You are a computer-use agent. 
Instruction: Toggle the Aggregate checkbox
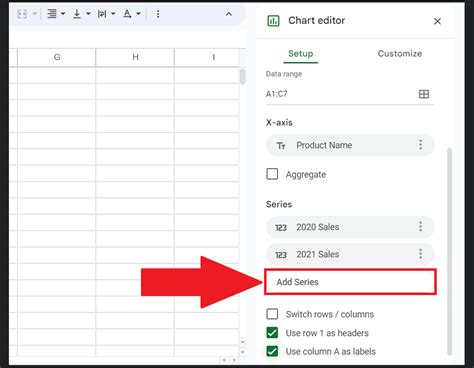point(272,174)
